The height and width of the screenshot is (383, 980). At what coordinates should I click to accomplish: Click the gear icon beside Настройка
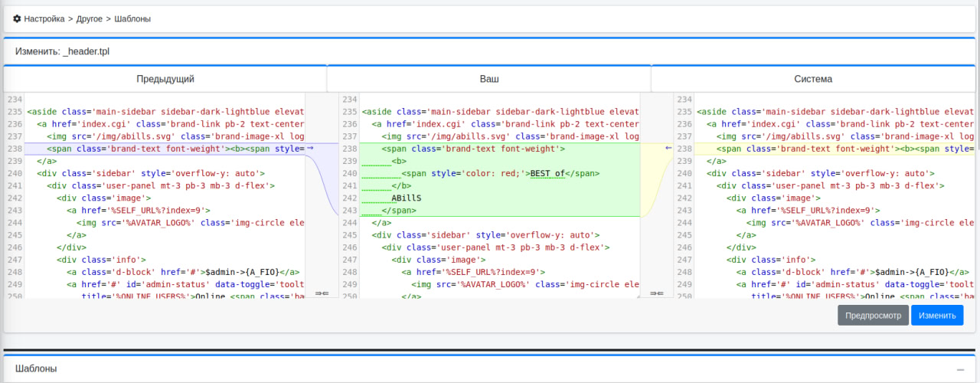[17, 18]
